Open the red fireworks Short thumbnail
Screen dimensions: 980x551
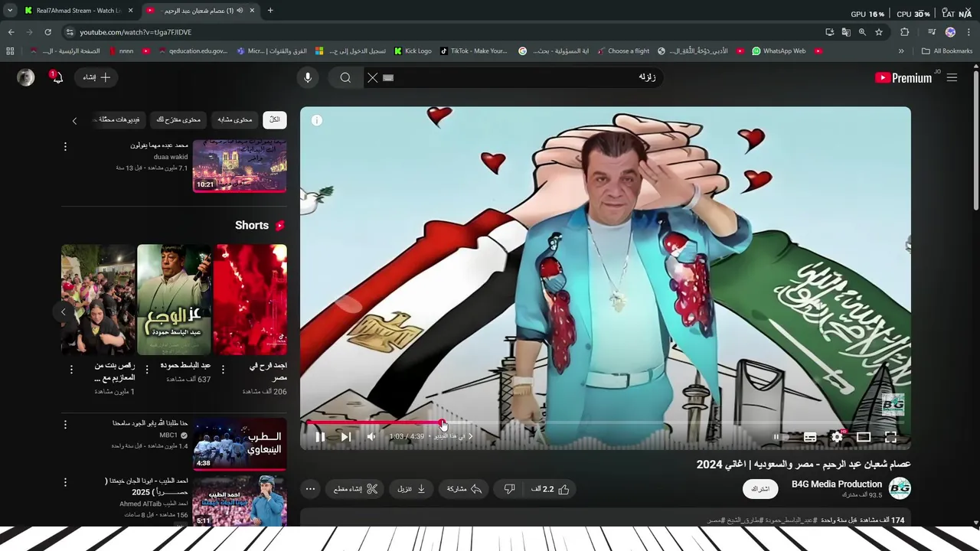(x=250, y=299)
